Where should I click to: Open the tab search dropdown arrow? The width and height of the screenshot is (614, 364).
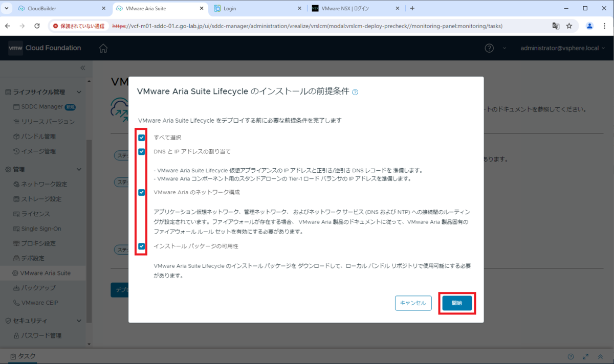(x=7, y=8)
